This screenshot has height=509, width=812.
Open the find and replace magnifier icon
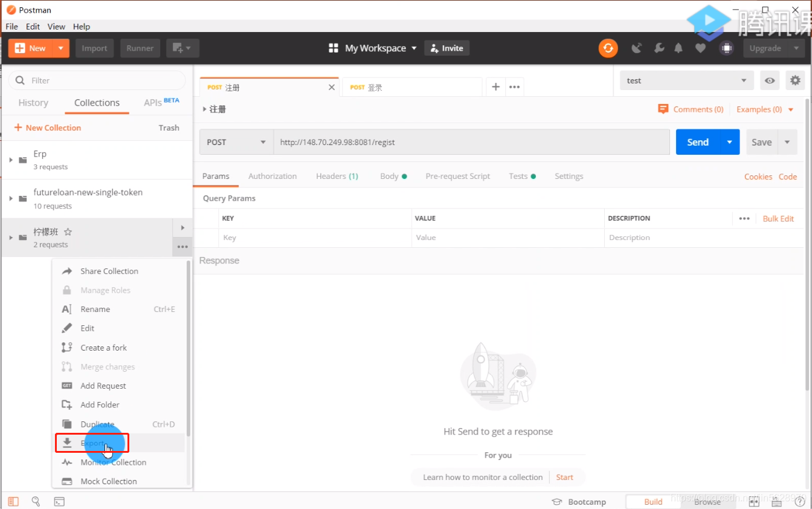pos(36,501)
